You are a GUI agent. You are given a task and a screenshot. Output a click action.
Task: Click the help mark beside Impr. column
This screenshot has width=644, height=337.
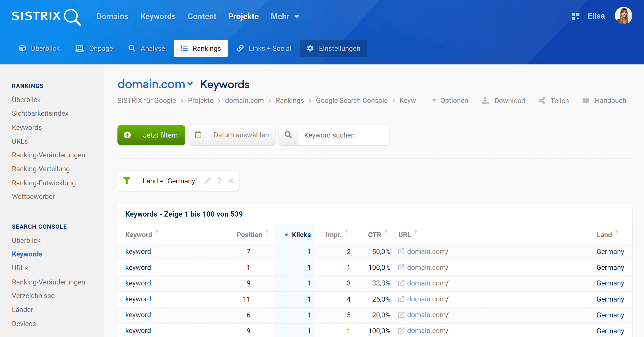[346, 232]
